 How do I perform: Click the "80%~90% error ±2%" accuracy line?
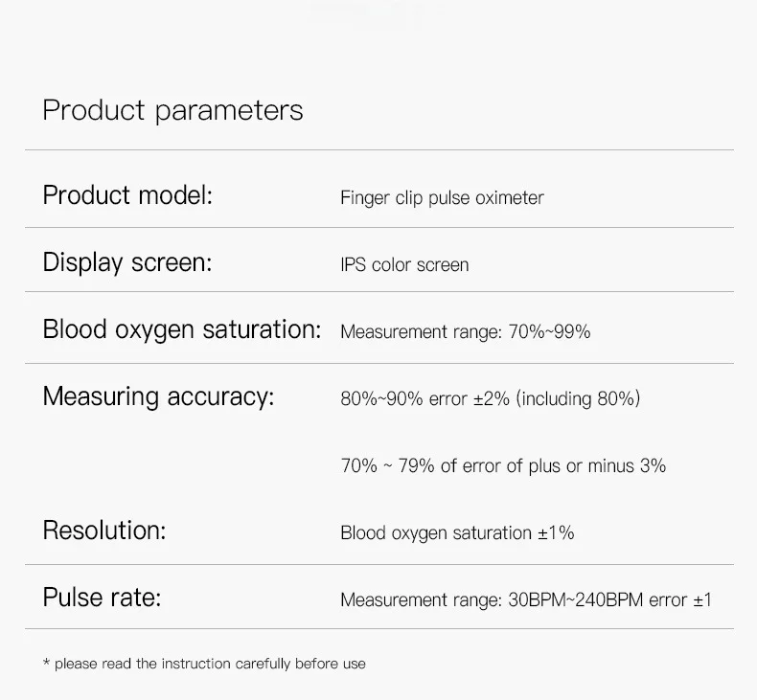(x=490, y=398)
